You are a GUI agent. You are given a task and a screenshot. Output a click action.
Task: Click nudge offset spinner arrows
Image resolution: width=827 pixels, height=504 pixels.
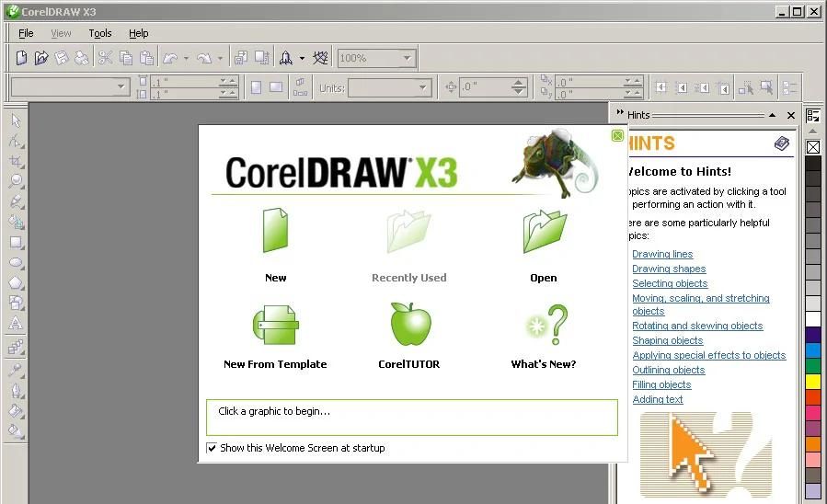click(x=519, y=87)
